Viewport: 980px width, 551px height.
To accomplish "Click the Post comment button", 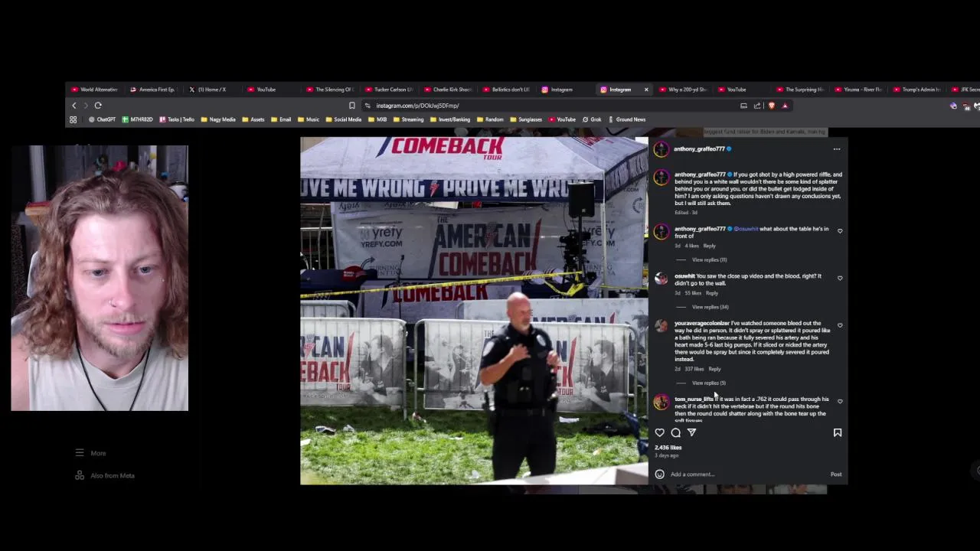I will (836, 474).
